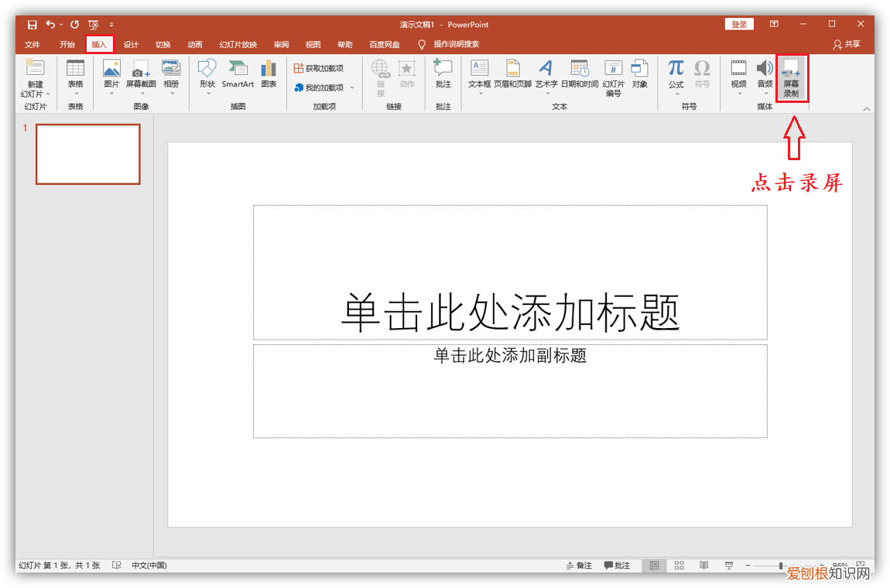This screenshot has width=890, height=588.
Task: Select slide 1 thumbnail in the pane
Action: click(87, 154)
